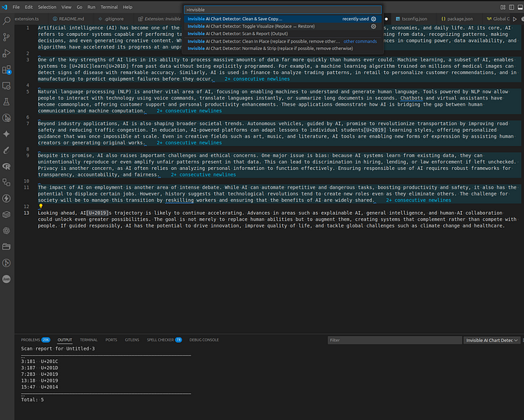
Task: Open the Terminal menu
Action: (x=109, y=7)
